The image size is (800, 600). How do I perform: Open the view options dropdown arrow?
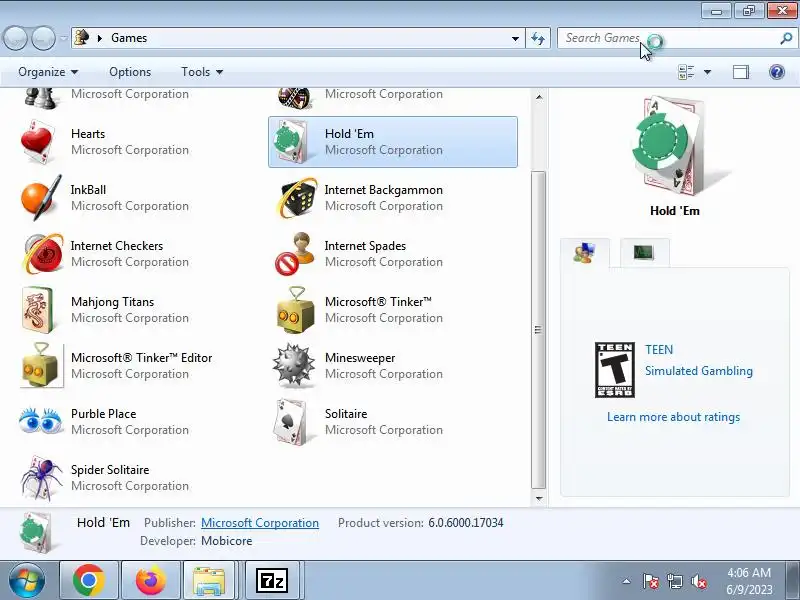coord(708,72)
